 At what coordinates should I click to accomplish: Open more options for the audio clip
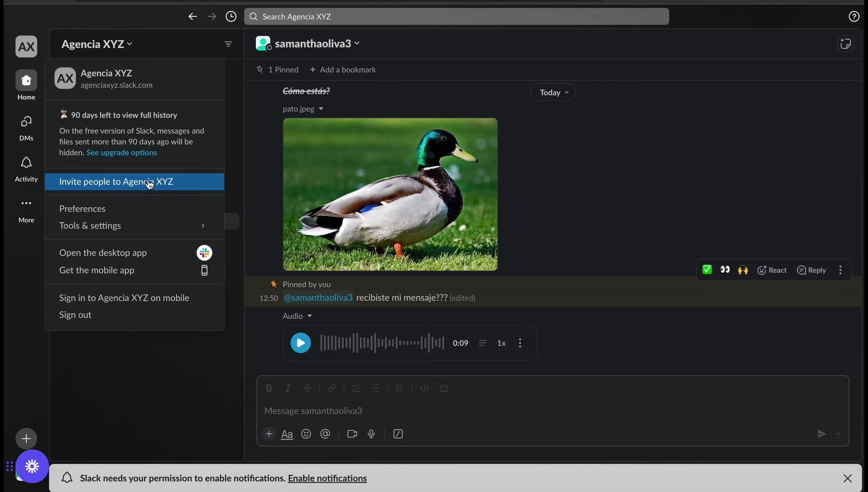point(520,343)
